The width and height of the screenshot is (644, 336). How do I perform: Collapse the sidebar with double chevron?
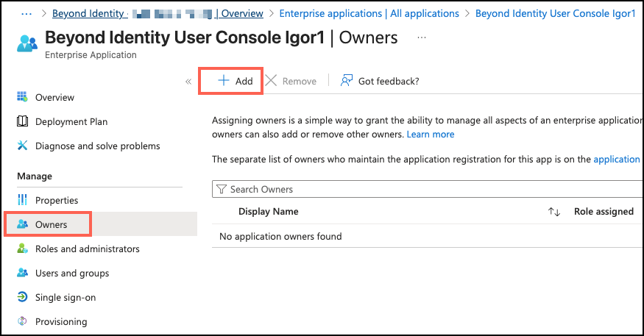(x=188, y=81)
